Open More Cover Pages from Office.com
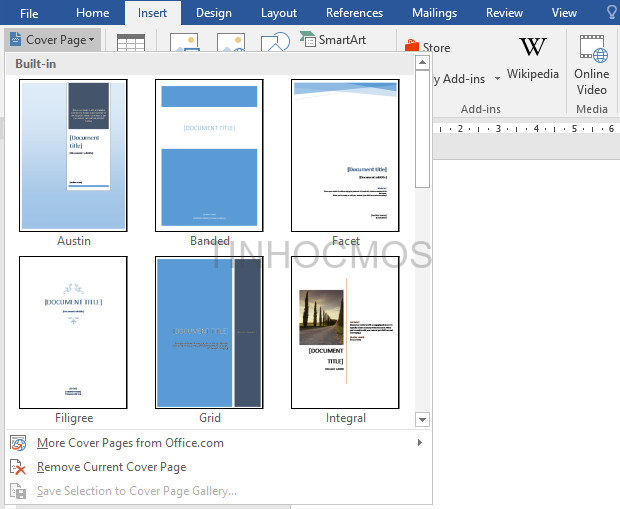Viewport: 620px width, 509px height. [217, 443]
